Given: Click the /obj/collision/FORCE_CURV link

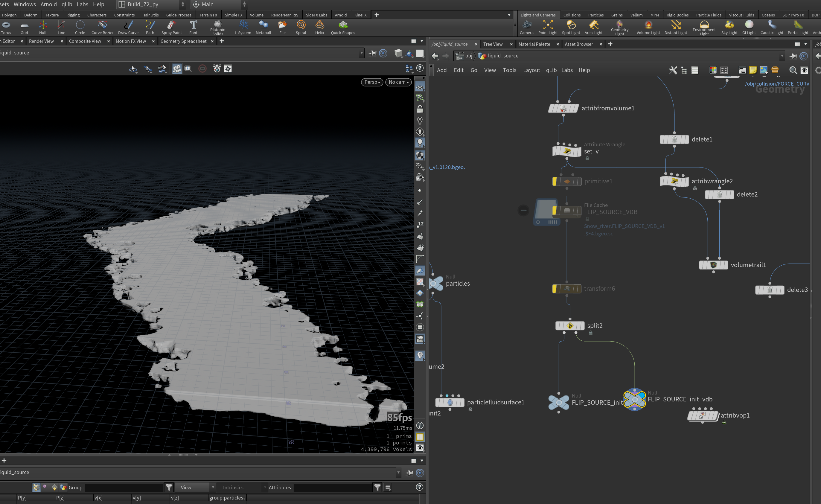Looking at the screenshot, I should pyautogui.click(x=777, y=84).
